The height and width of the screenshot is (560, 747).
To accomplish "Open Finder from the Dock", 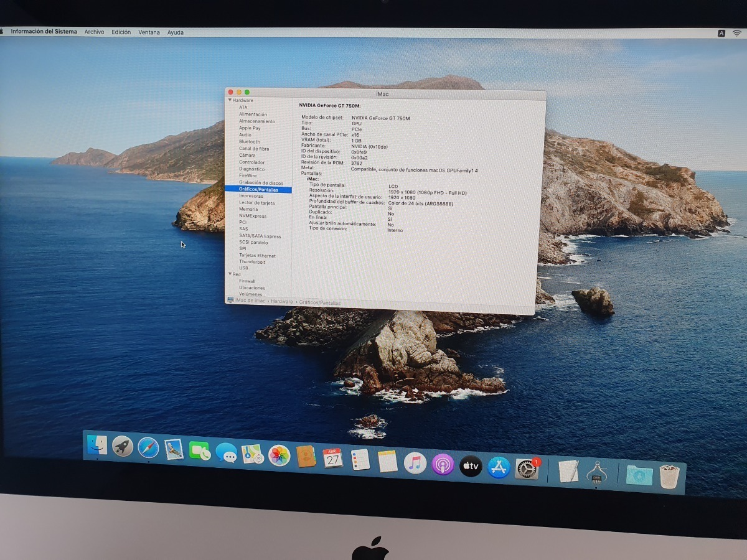I will (97, 445).
